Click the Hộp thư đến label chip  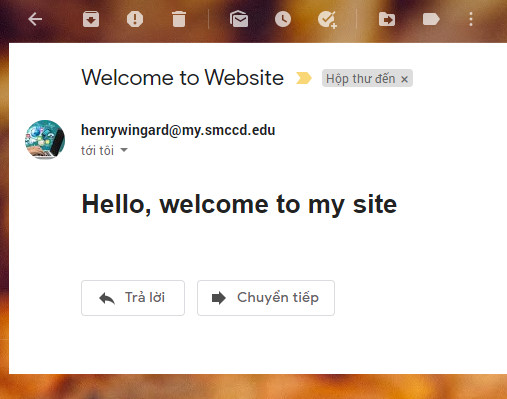367,78
